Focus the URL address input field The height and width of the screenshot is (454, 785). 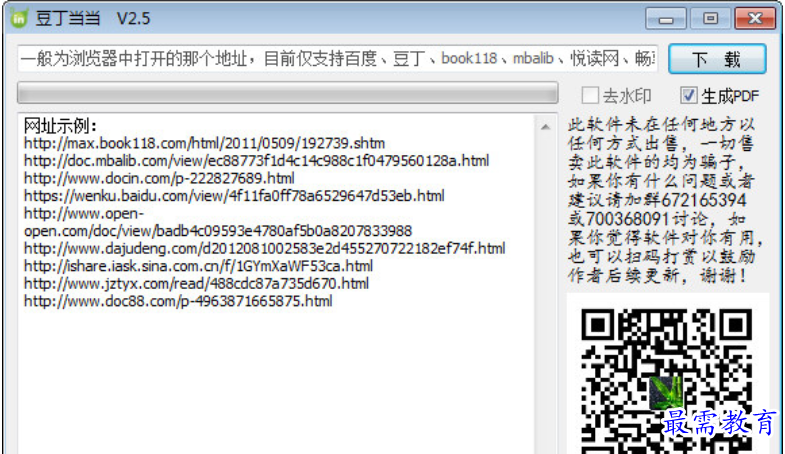coord(337,59)
